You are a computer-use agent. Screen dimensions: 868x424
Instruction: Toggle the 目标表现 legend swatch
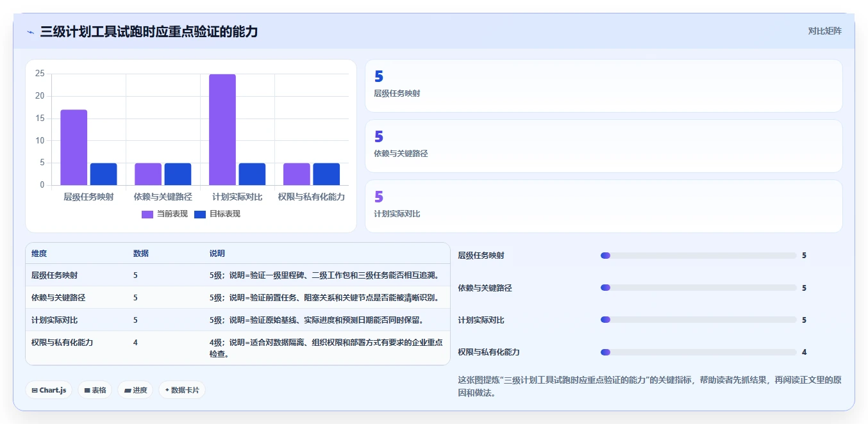click(x=200, y=214)
